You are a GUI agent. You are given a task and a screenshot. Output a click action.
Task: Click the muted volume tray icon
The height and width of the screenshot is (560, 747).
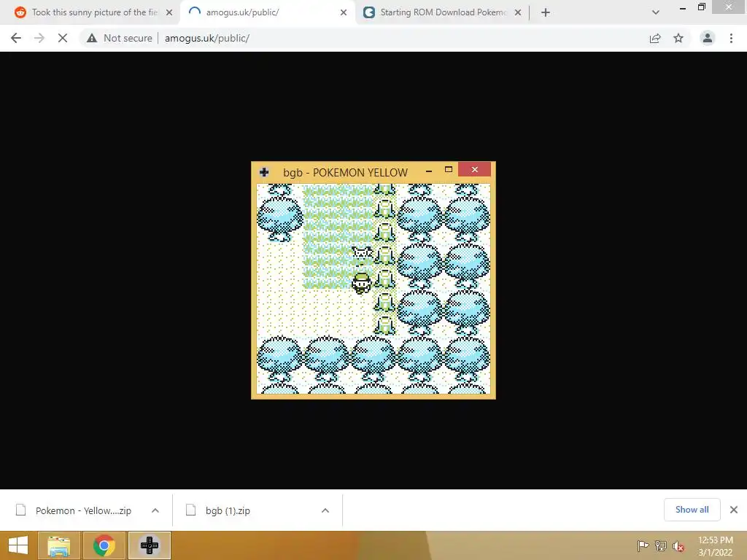pyautogui.click(x=678, y=546)
